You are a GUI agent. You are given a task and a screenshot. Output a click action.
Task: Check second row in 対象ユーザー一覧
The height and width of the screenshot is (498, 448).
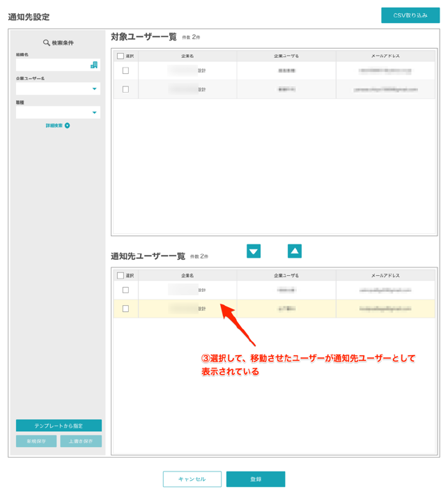click(x=125, y=89)
